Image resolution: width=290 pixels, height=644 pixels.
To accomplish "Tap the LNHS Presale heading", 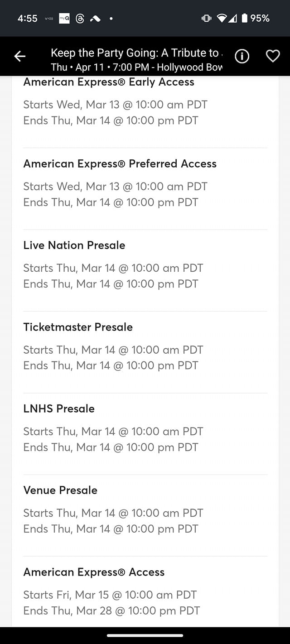I will pos(59,409).
